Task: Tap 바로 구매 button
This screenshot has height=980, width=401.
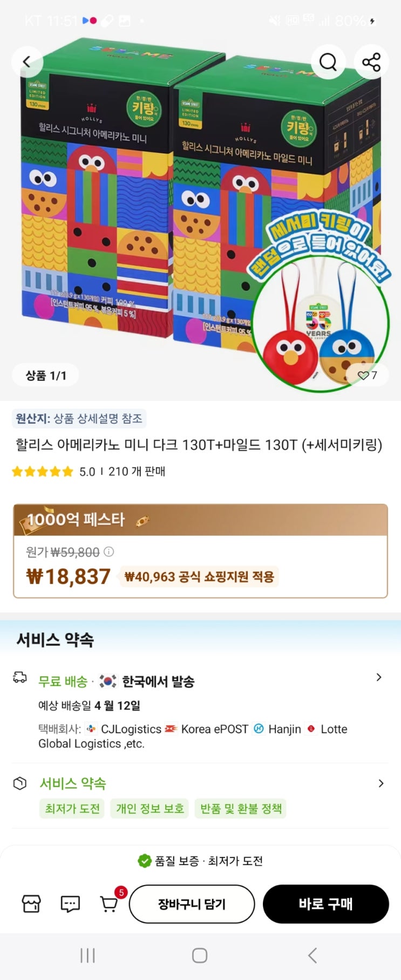Action: point(326,904)
